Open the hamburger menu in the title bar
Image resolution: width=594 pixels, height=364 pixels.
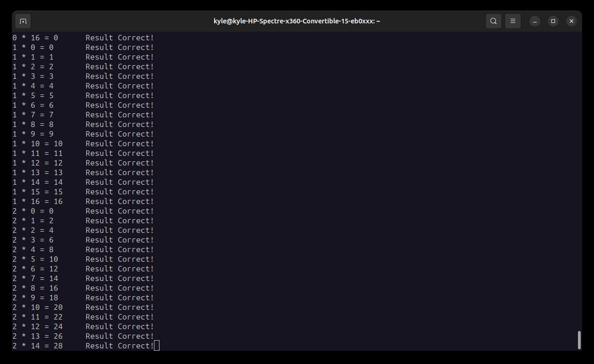pyautogui.click(x=513, y=21)
